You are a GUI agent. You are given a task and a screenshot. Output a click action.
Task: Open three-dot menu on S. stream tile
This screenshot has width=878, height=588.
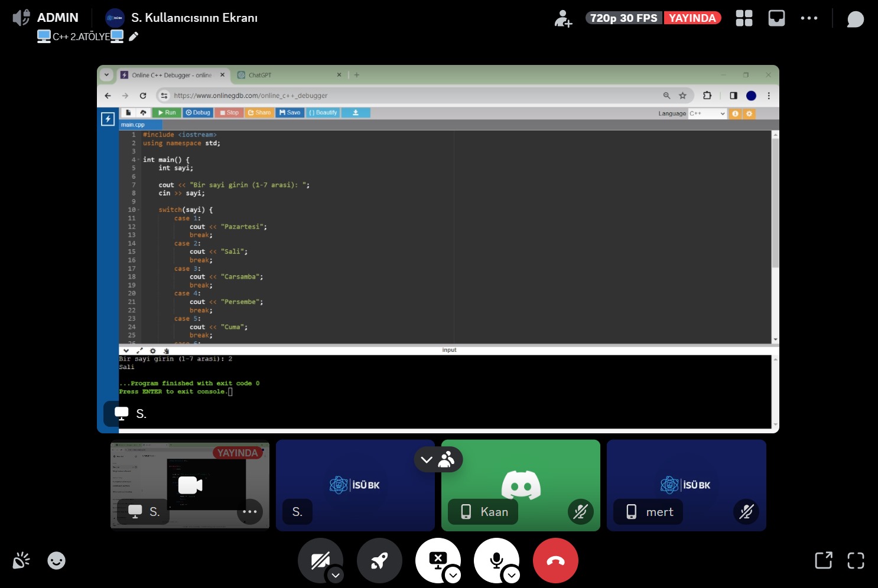249,511
